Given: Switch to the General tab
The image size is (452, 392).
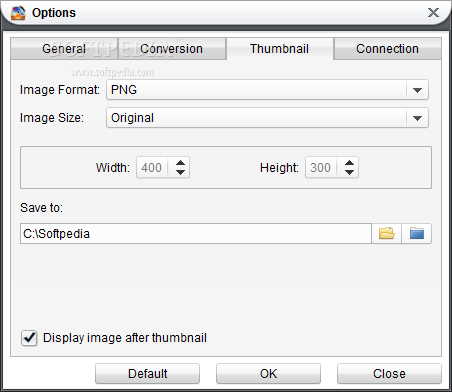Looking at the screenshot, I should pos(64,49).
